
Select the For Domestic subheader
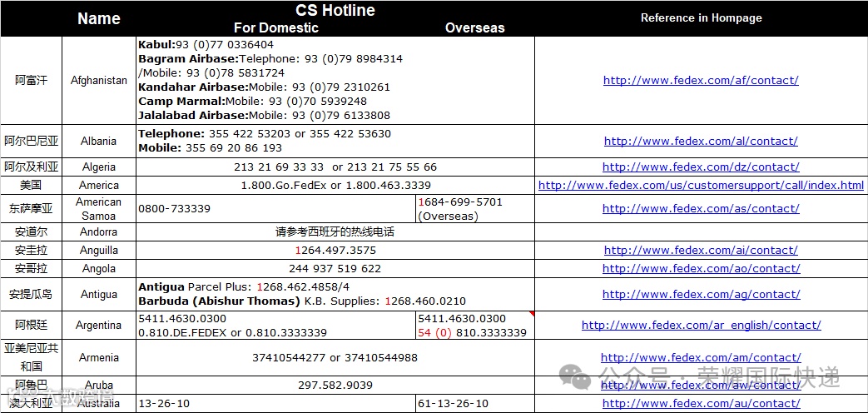276,27
